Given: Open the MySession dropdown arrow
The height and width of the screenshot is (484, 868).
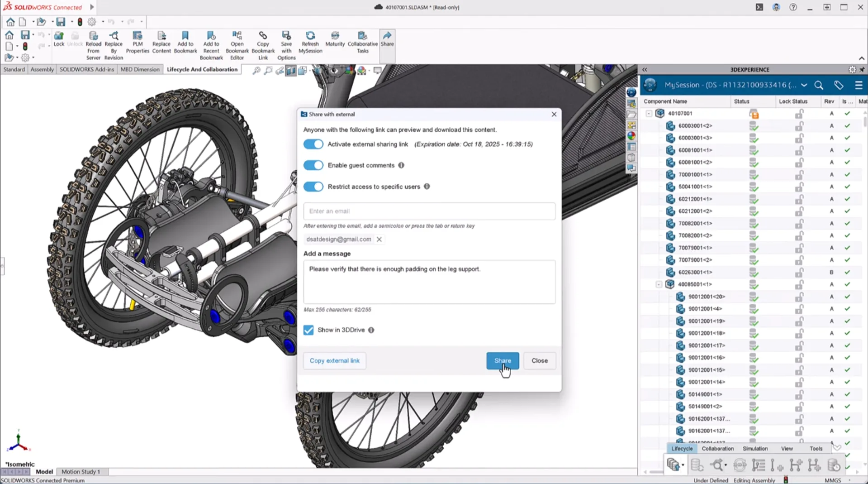Looking at the screenshot, I should 804,85.
